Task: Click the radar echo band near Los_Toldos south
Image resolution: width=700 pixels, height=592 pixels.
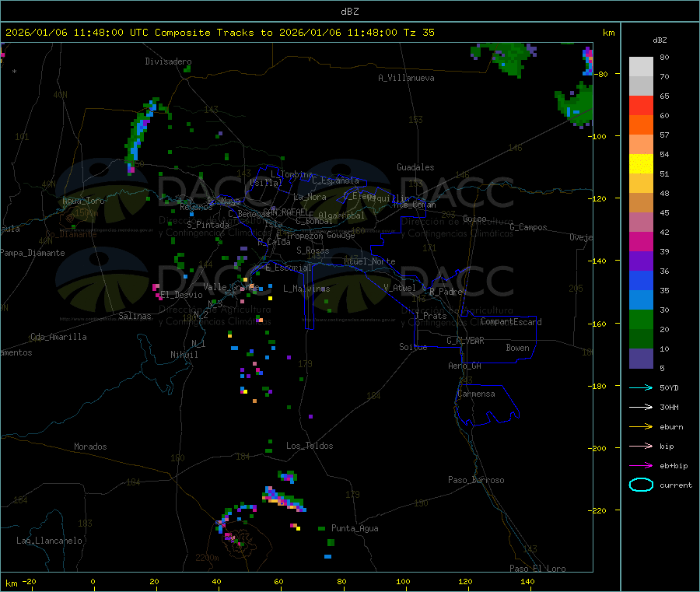Action: point(284,499)
